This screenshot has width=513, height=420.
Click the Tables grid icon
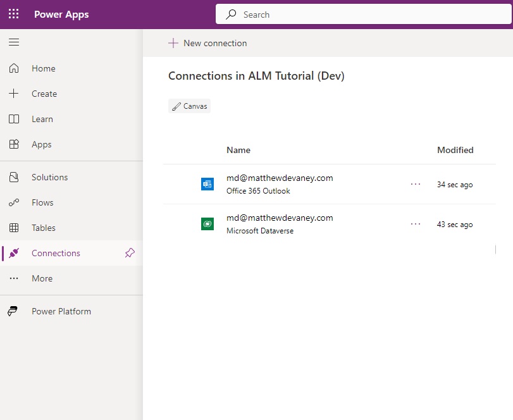(14, 228)
